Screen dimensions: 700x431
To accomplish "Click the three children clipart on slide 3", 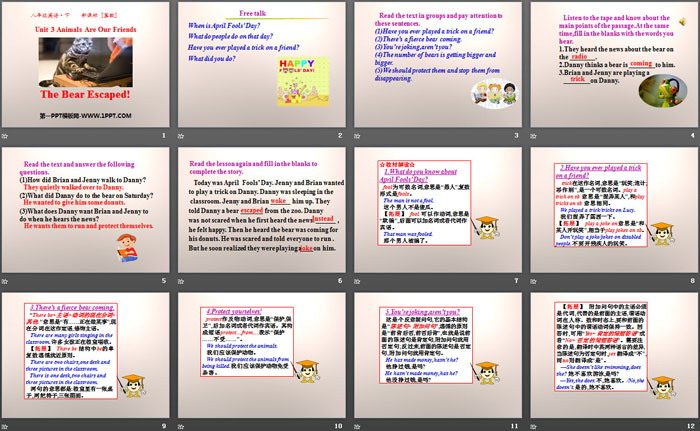I will (495, 93).
